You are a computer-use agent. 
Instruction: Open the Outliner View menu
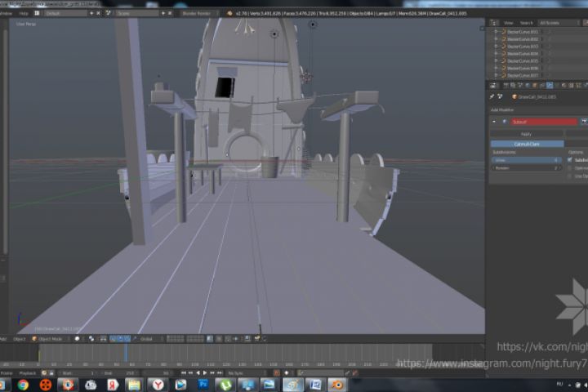(508, 23)
